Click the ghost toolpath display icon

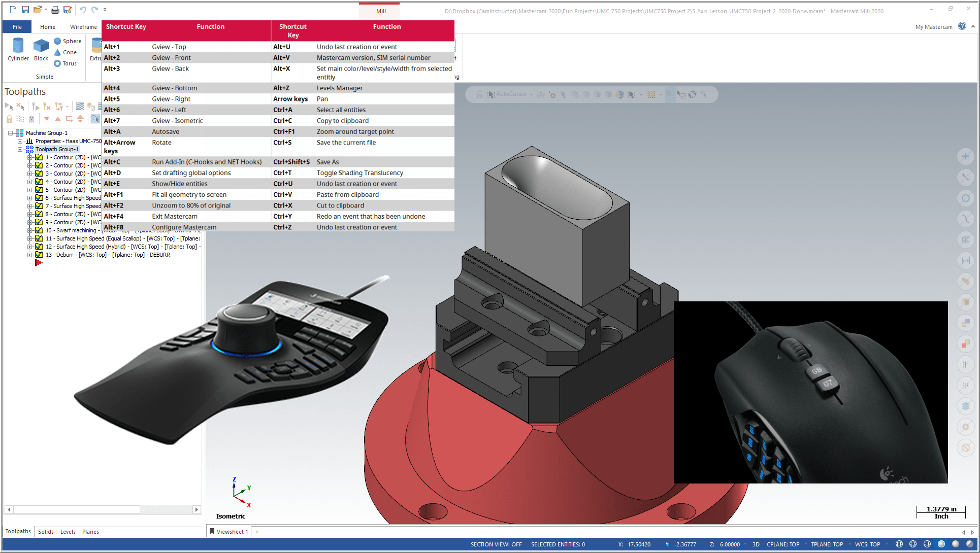point(31,119)
